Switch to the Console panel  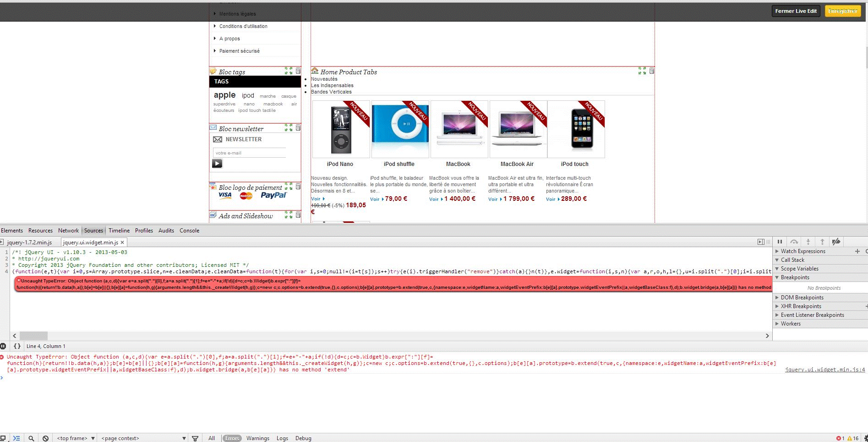click(189, 231)
